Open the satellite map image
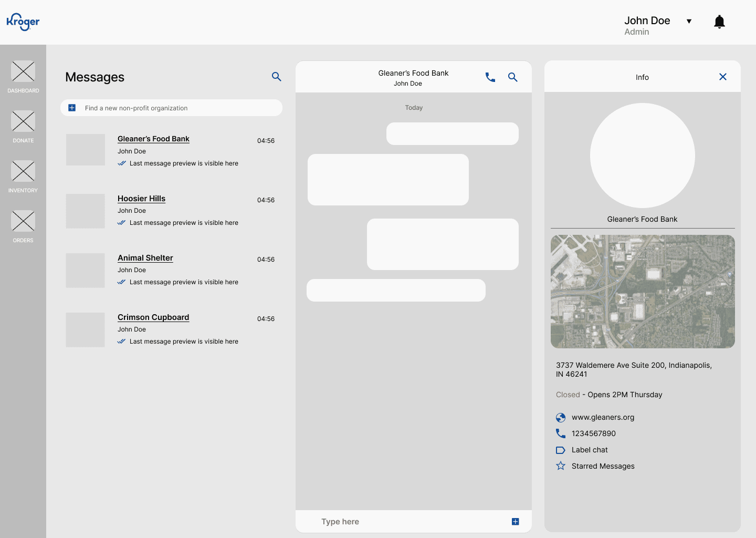The image size is (756, 538). pyautogui.click(x=643, y=292)
